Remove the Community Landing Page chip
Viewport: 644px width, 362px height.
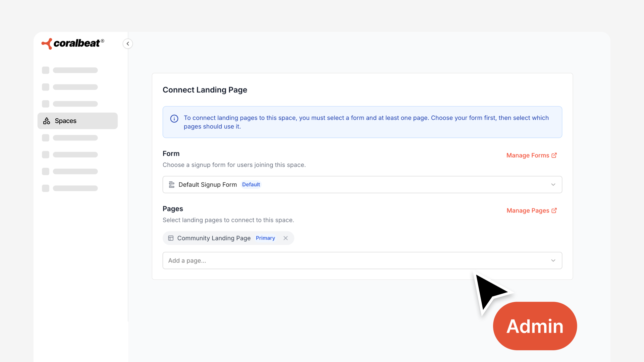(x=285, y=238)
